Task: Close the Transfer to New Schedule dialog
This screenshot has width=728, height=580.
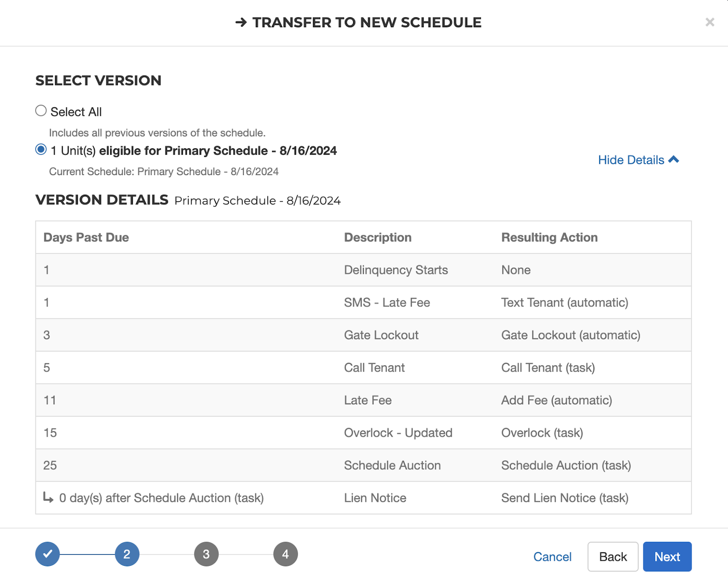Action: tap(709, 22)
